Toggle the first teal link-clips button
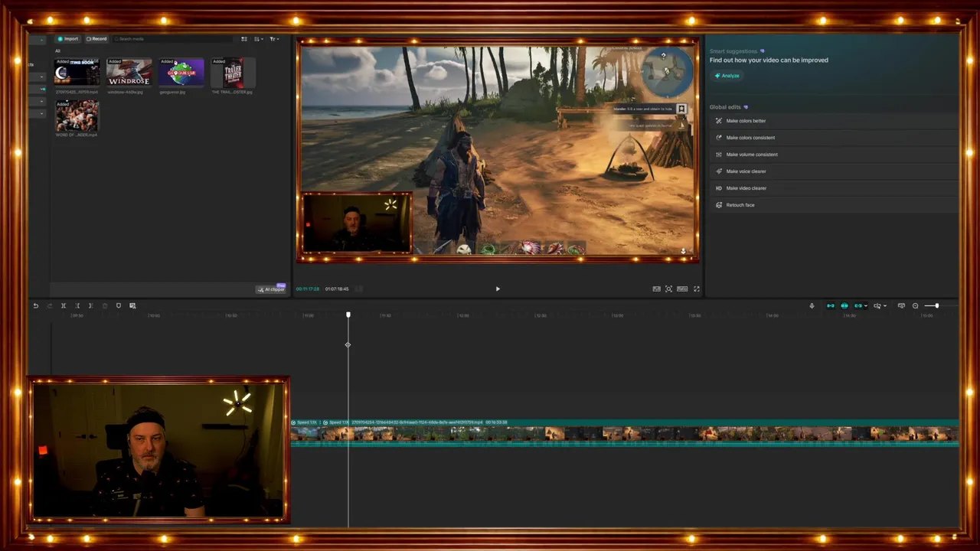The image size is (980, 551). (x=831, y=306)
